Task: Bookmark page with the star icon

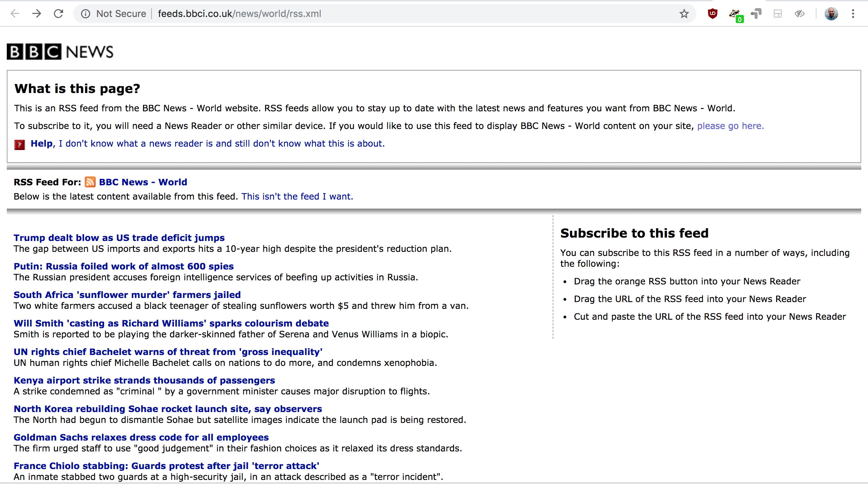Action: pos(684,14)
